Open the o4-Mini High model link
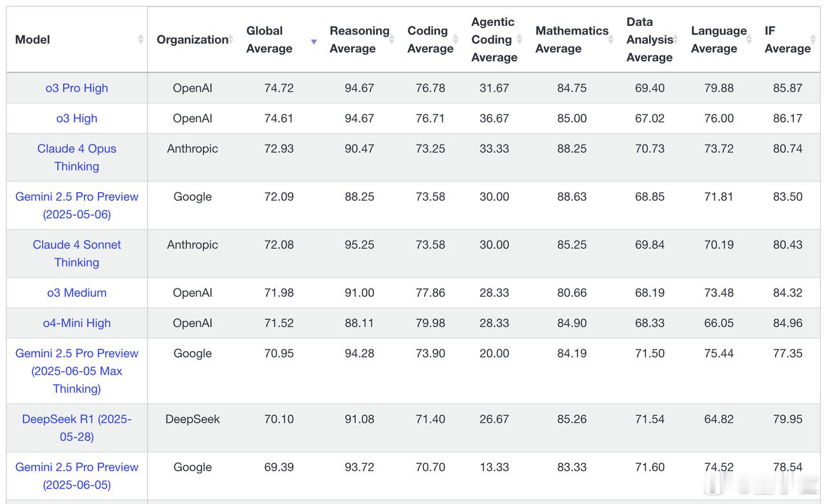Viewport: 826px width, 504px height. click(77, 323)
